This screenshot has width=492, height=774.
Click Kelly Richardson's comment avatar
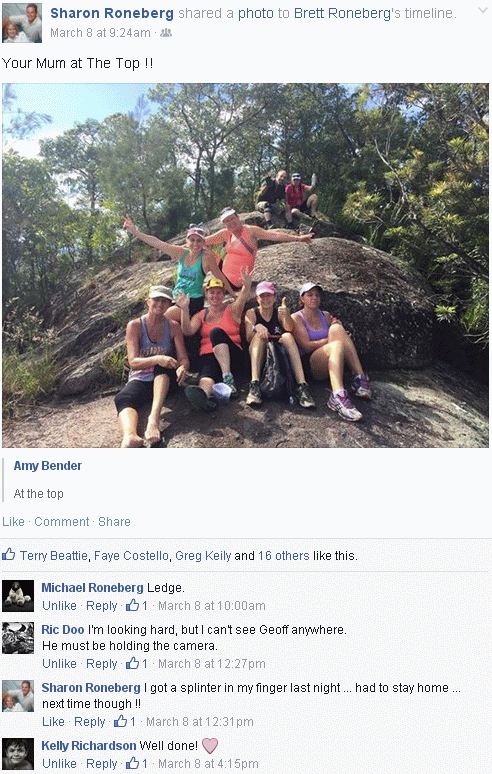18,754
